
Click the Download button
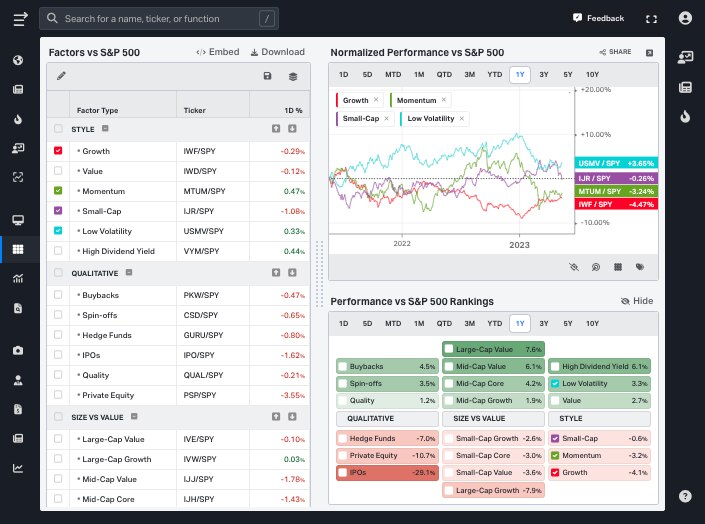pyautogui.click(x=277, y=52)
